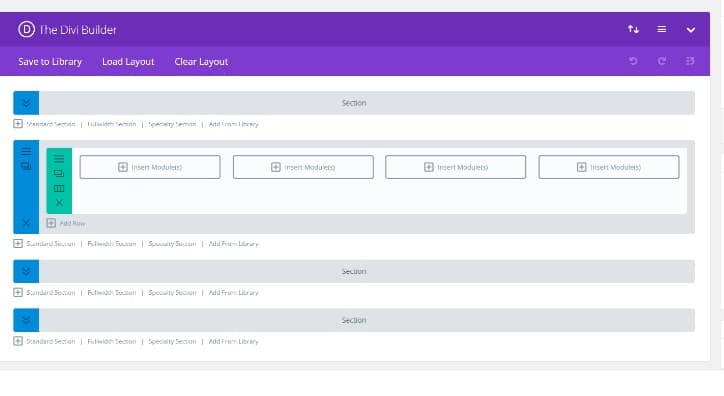The width and height of the screenshot is (724, 396).
Task: Choose Add From Library beneath third Section
Action: 234,293
